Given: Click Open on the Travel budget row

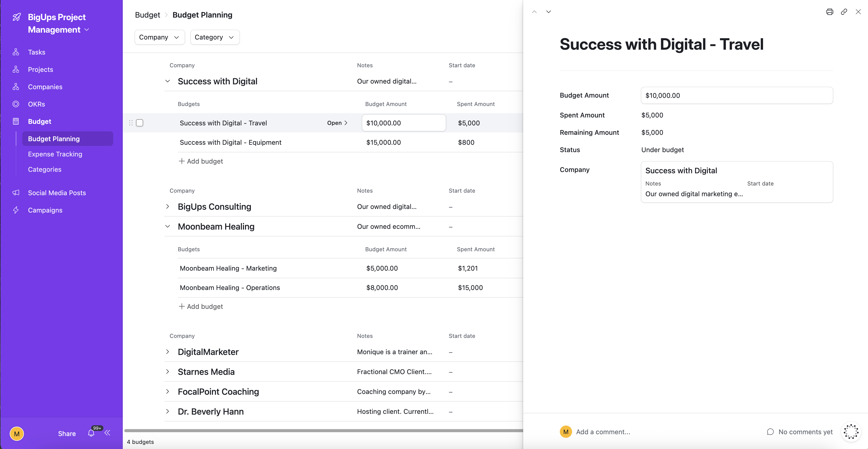Looking at the screenshot, I should point(337,123).
